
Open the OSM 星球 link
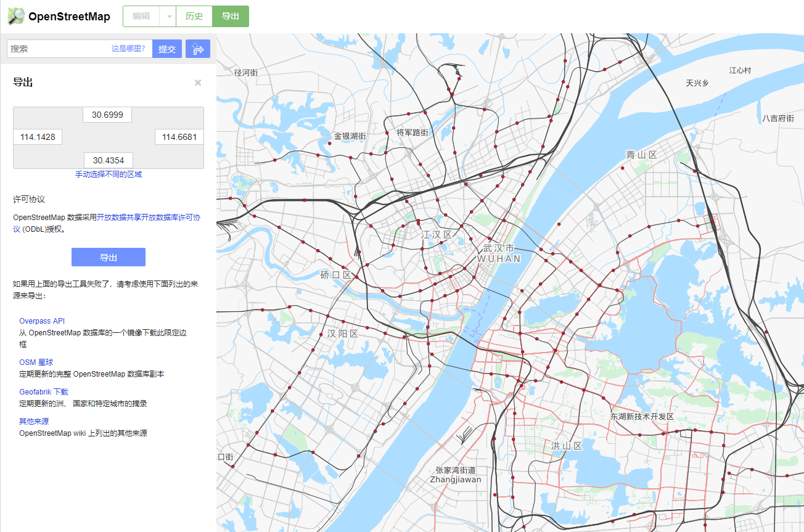(x=36, y=362)
